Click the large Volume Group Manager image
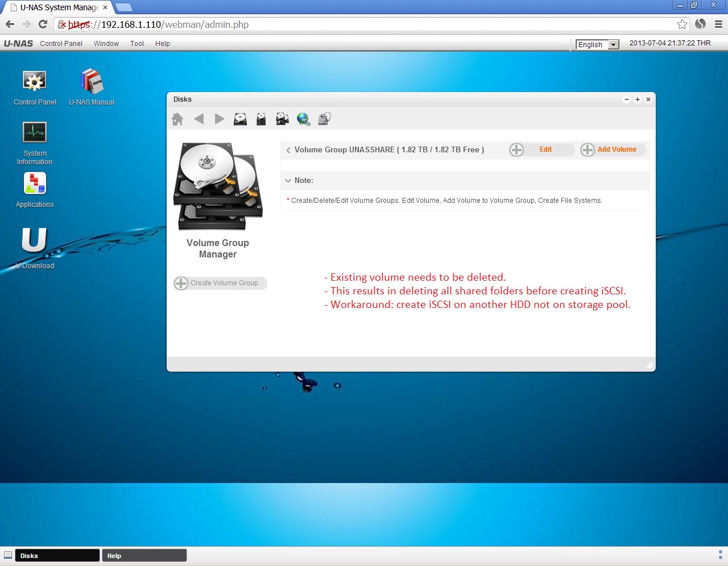This screenshot has height=566, width=728. tap(218, 186)
